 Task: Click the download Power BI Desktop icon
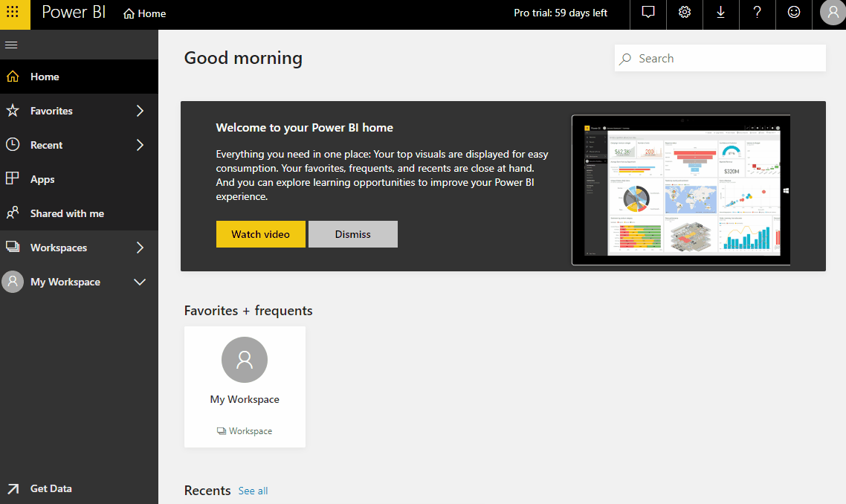(x=720, y=14)
